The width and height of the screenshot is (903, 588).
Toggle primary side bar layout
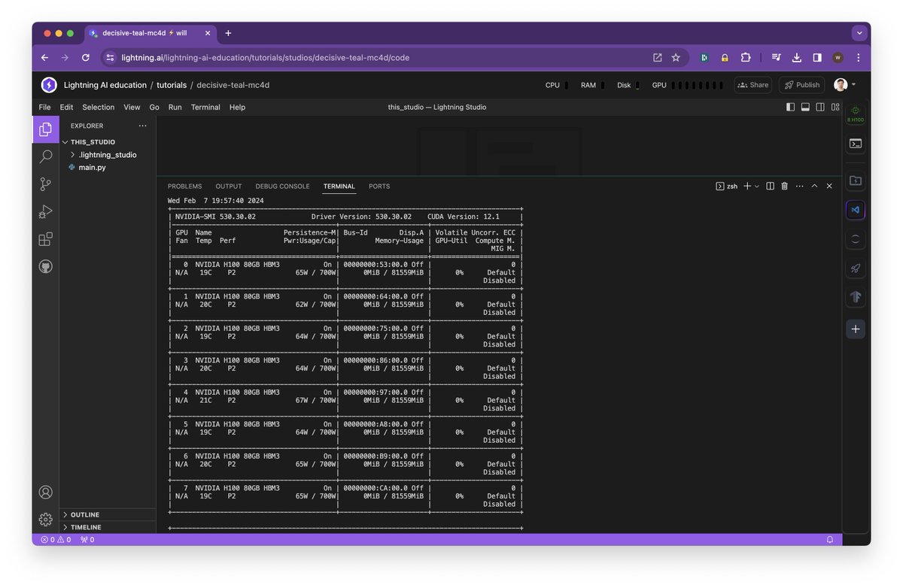(790, 107)
